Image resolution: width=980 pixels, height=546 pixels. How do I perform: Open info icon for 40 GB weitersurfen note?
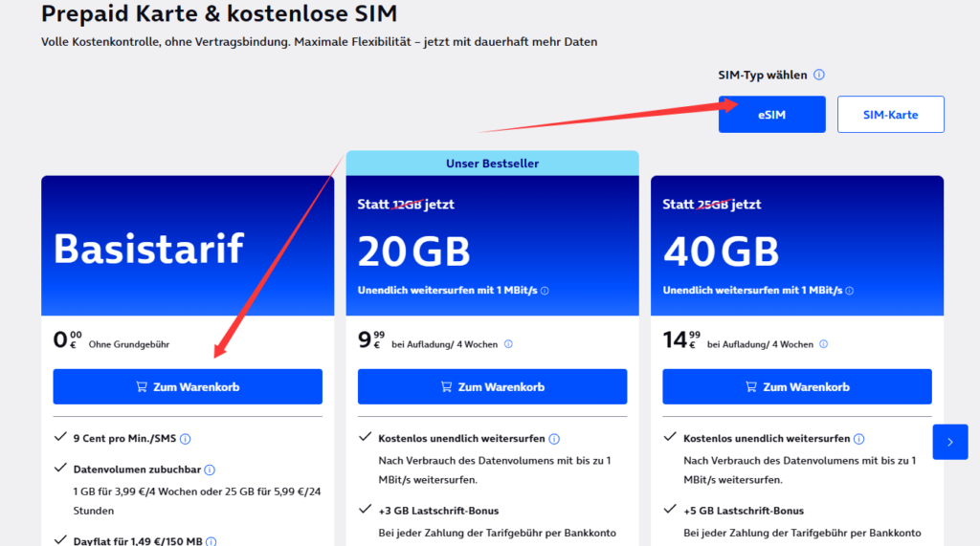coord(850,291)
